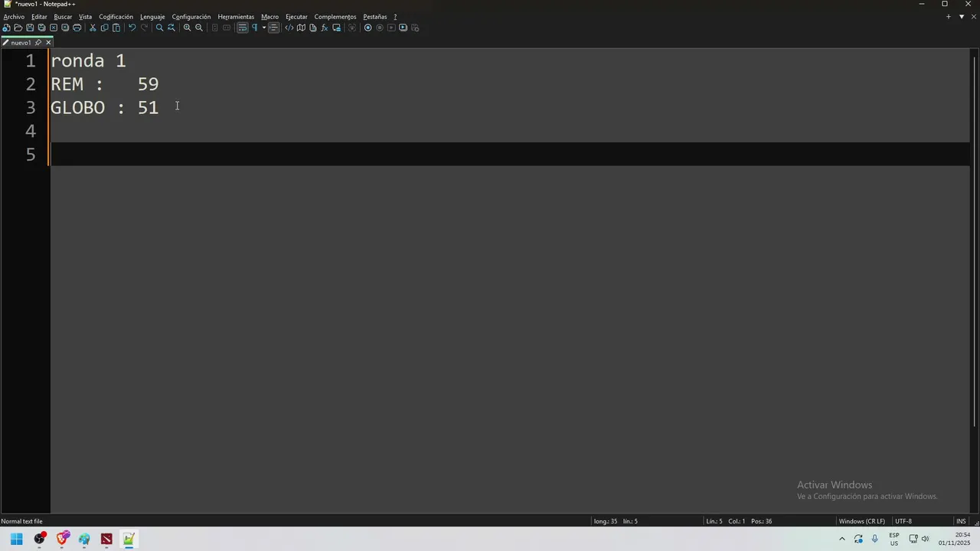
Task: Show the Document List panel icon
Action: click(312, 28)
